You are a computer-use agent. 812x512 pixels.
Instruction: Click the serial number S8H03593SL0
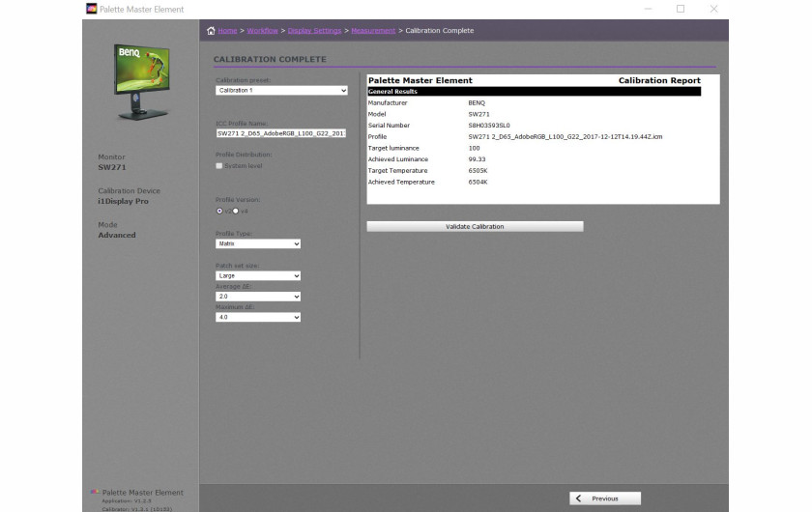coord(489,126)
